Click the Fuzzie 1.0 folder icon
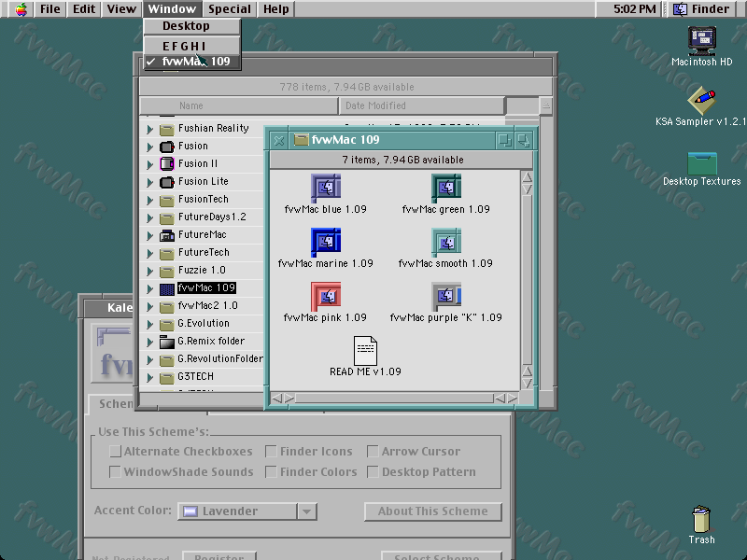 click(167, 271)
